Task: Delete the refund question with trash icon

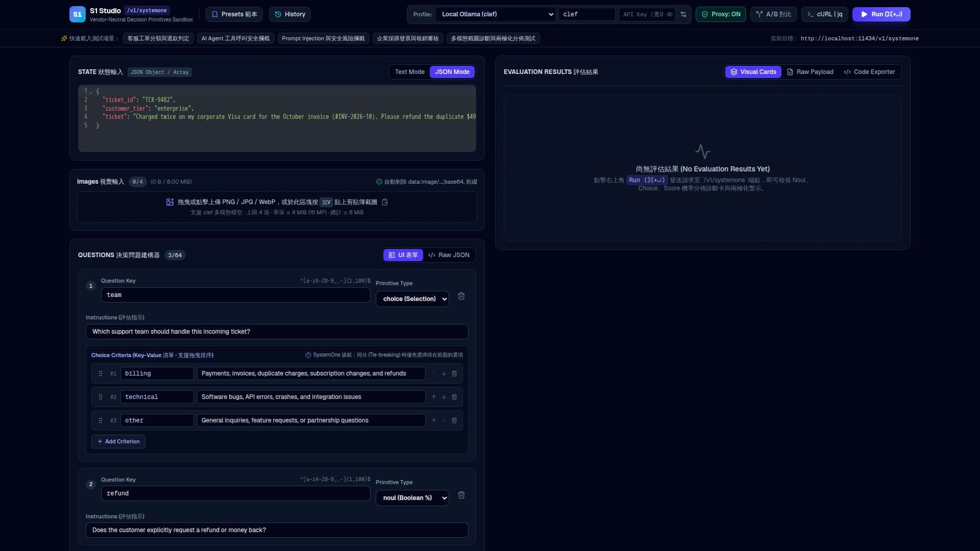Action: [x=461, y=495]
